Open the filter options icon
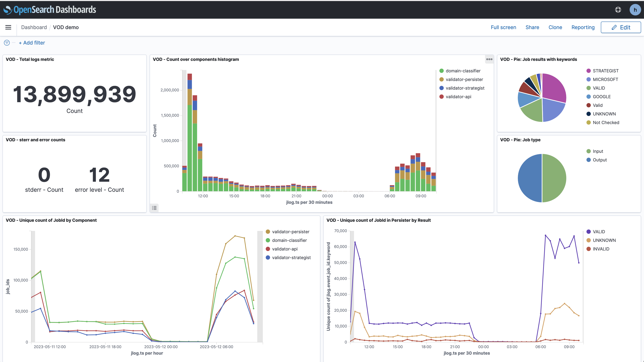This screenshot has height=362, width=644. pos(7,43)
